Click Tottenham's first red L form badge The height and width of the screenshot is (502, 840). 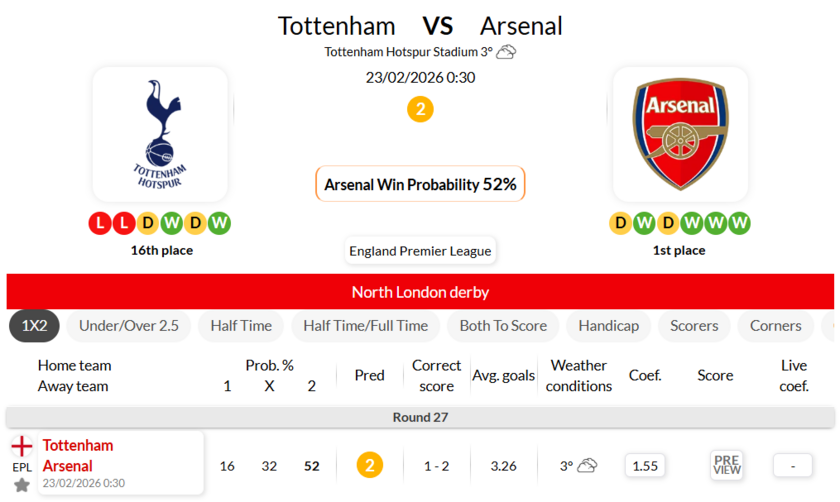tap(100, 223)
